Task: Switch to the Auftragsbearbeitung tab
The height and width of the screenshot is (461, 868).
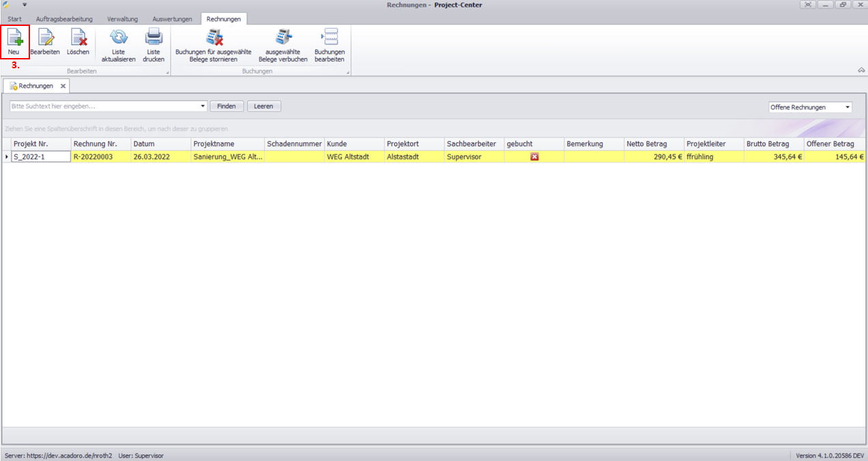Action: pyautogui.click(x=64, y=19)
